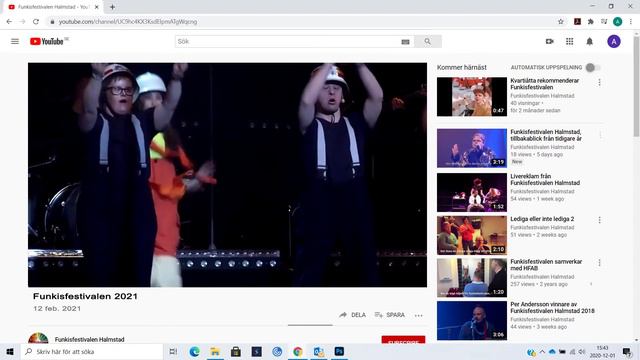Bookmark this page with the star icon
The width and height of the screenshot is (640, 360).
pos(561,22)
